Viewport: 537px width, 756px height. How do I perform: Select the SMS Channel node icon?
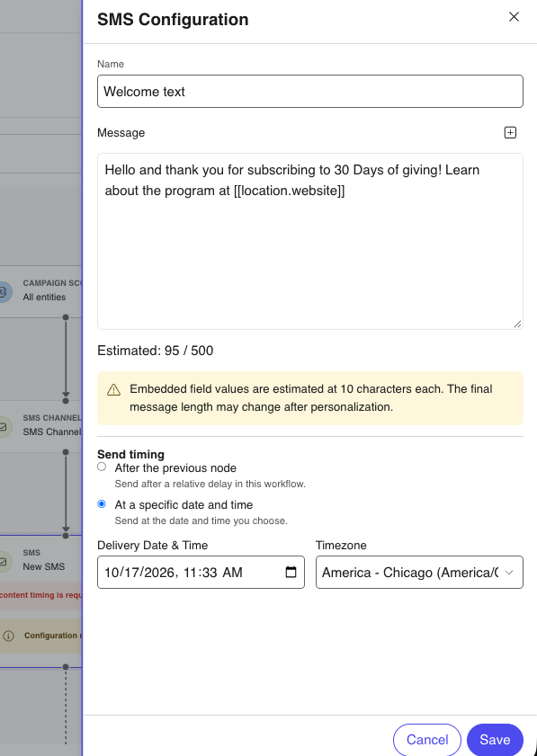pos(3,427)
